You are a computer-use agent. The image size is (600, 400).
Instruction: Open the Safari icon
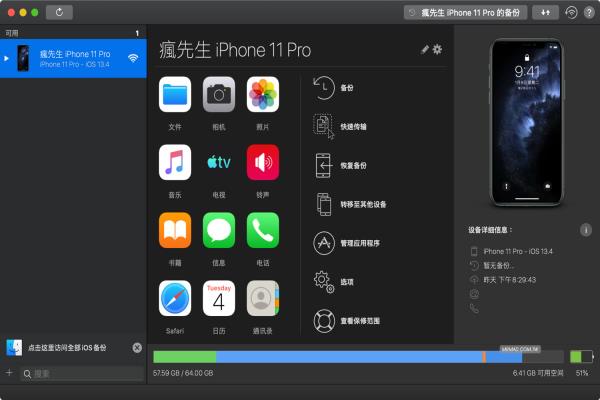pyautogui.click(x=175, y=298)
